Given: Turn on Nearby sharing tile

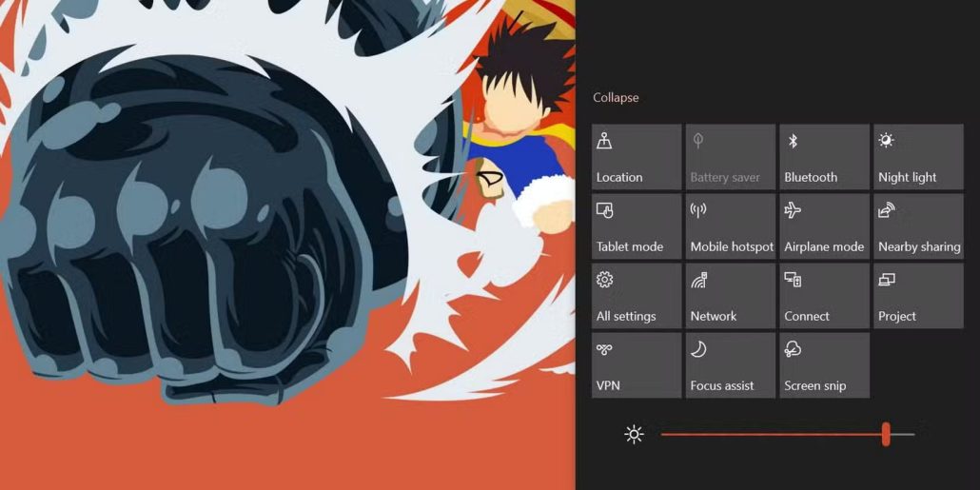Looking at the screenshot, I should coord(918,226).
